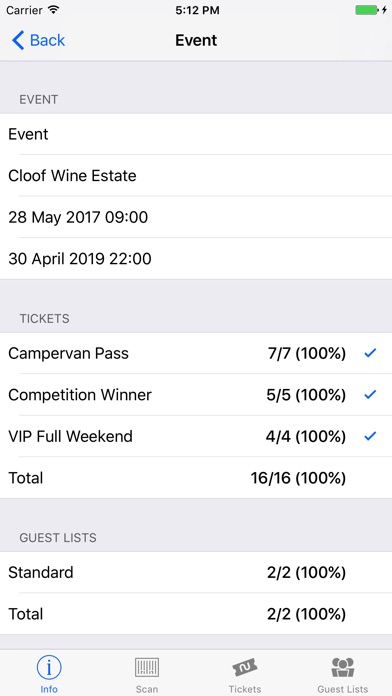392x696 pixels.
Task: Tap the Cloof Wine Estate venue row
Action: click(196, 175)
